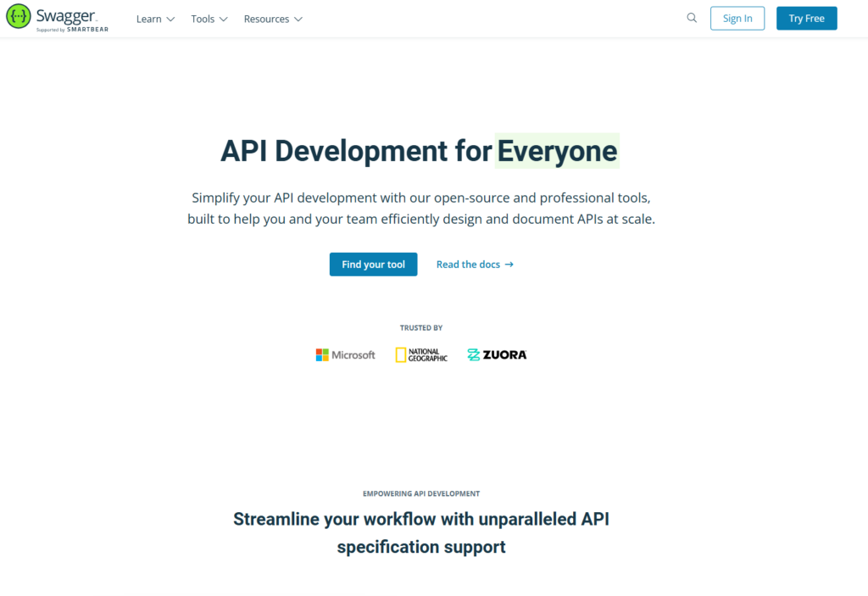Expand the chevron next to Resources
Viewport: 868px width, 596px height.
[298, 19]
